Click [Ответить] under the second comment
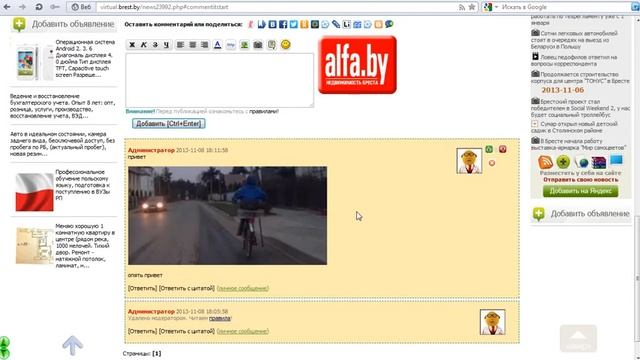 coord(142,331)
